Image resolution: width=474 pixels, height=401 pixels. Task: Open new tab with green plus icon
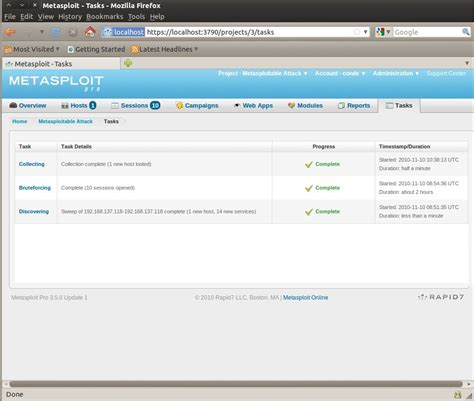[128, 63]
